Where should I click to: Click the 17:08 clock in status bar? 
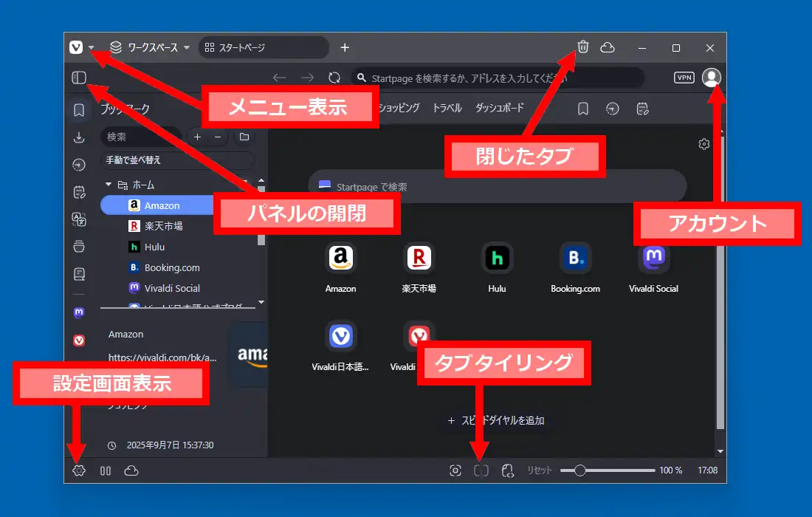[x=707, y=470]
